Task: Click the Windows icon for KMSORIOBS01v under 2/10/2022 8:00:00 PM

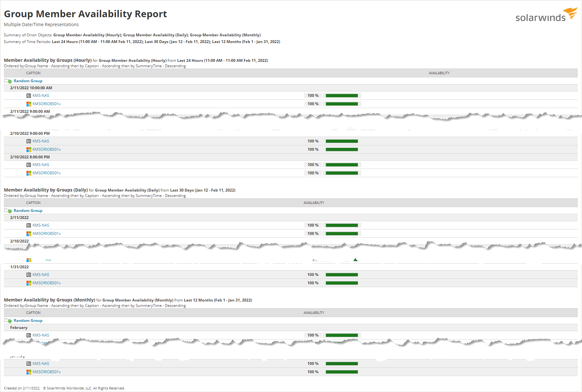Action: pyautogui.click(x=29, y=173)
